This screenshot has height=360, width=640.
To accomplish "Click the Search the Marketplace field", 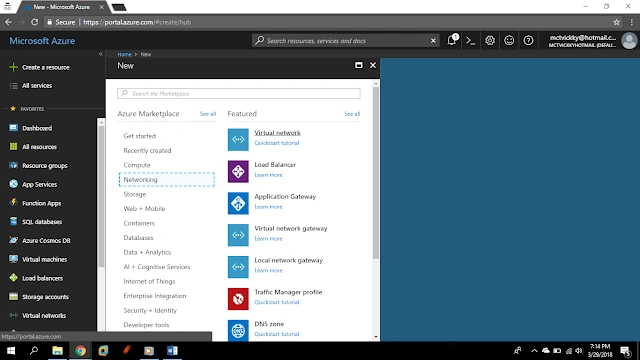I will click(239, 93).
